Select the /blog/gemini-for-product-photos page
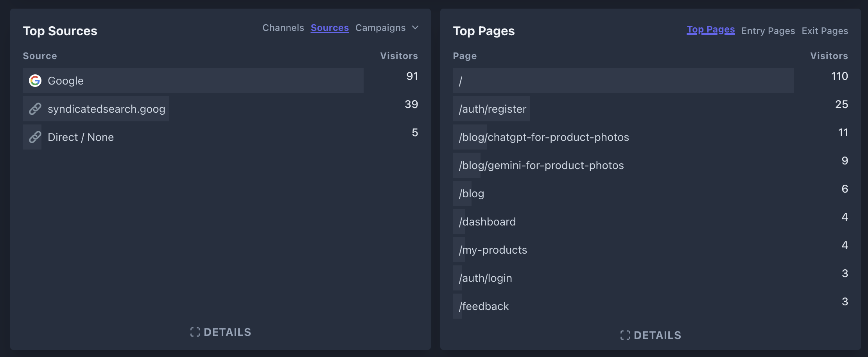Viewport: 868px width, 357px height. 541,165
